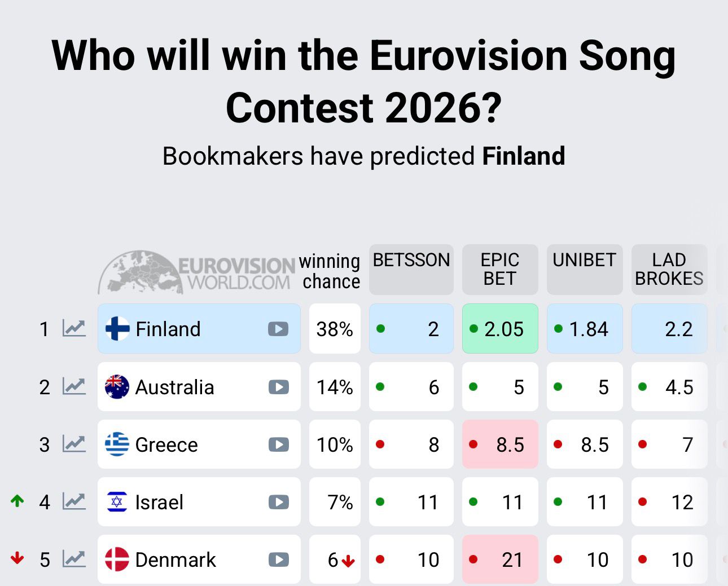The height and width of the screenshot is (586, 728).
Task: Select the BETSSON bookmaker column header
Action: (x=411, y=270)
